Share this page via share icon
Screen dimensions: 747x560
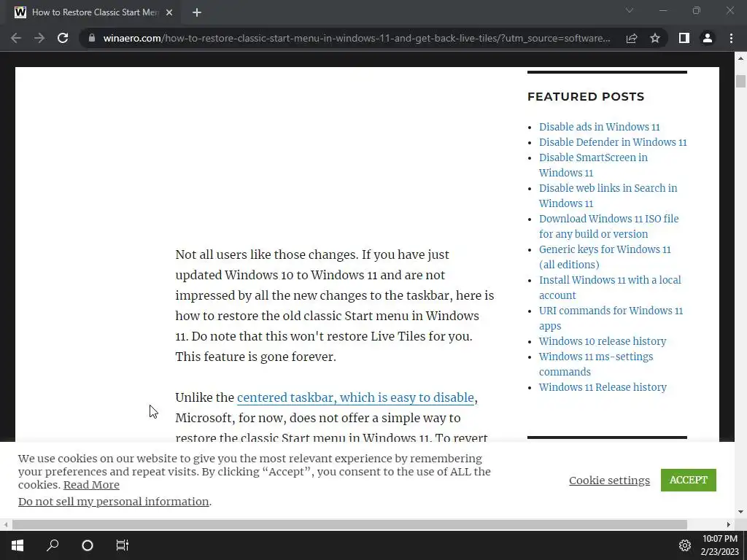tap(632, 38)
